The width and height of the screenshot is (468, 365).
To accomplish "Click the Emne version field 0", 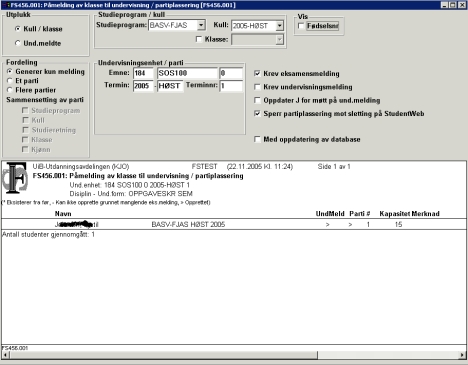I will point(231,73).
